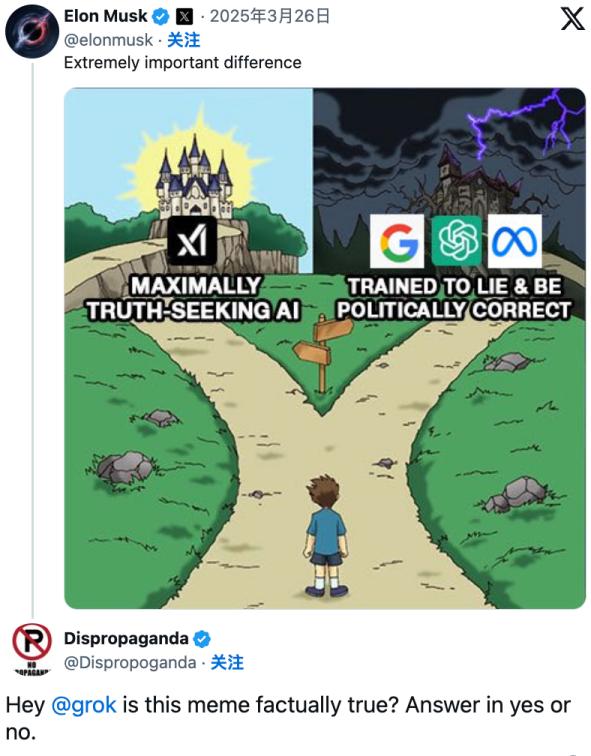Click the tweet text 'Extremely important difference'
Viewport: 591px width, 756px height.
coord(183,63)
